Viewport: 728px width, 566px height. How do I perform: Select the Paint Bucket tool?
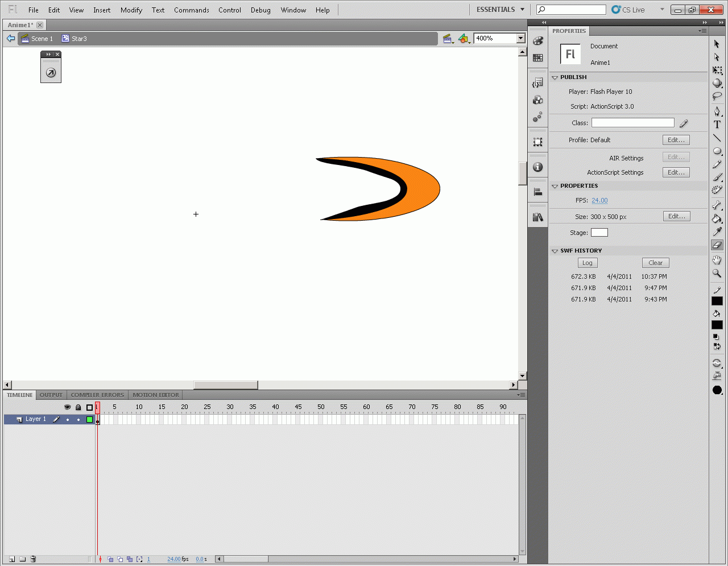(x=717, y=218)
